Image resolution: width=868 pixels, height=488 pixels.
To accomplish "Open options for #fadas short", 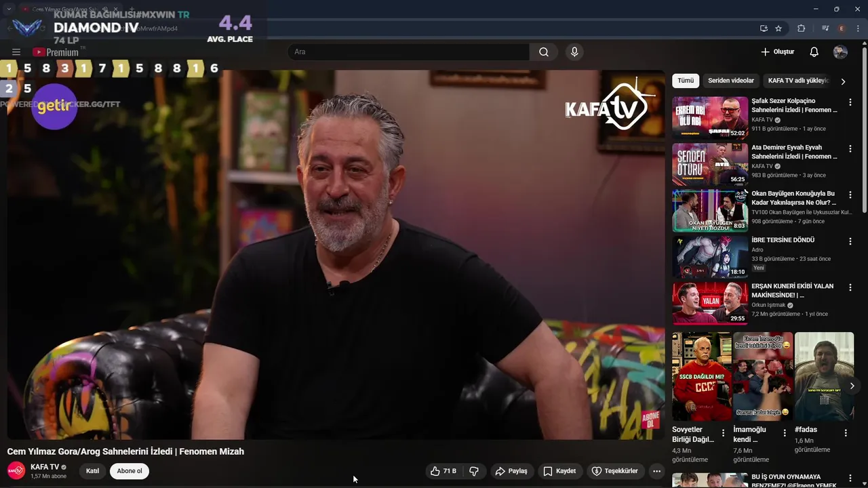I will tap(846, 433).
